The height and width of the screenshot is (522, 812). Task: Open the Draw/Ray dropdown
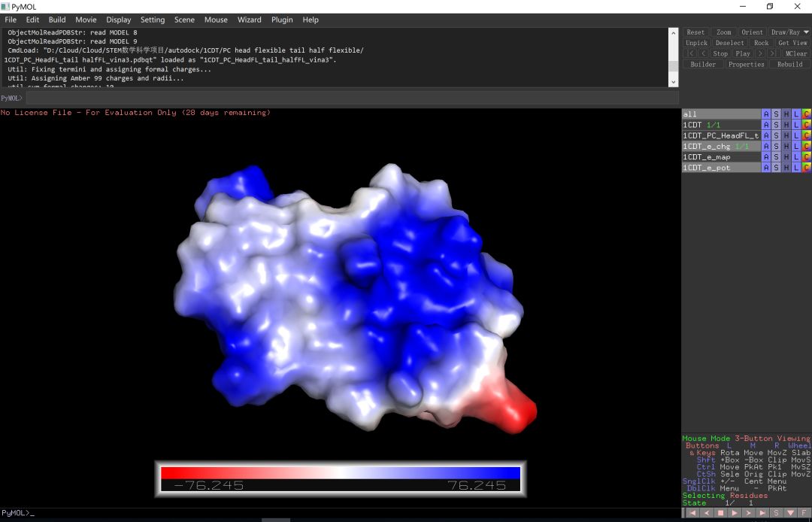click(x=789, y=32)
